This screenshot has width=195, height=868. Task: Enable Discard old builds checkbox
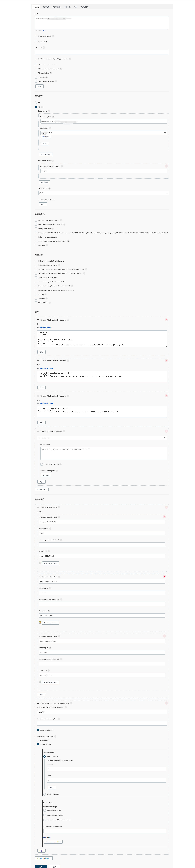(x=36, y=36)
